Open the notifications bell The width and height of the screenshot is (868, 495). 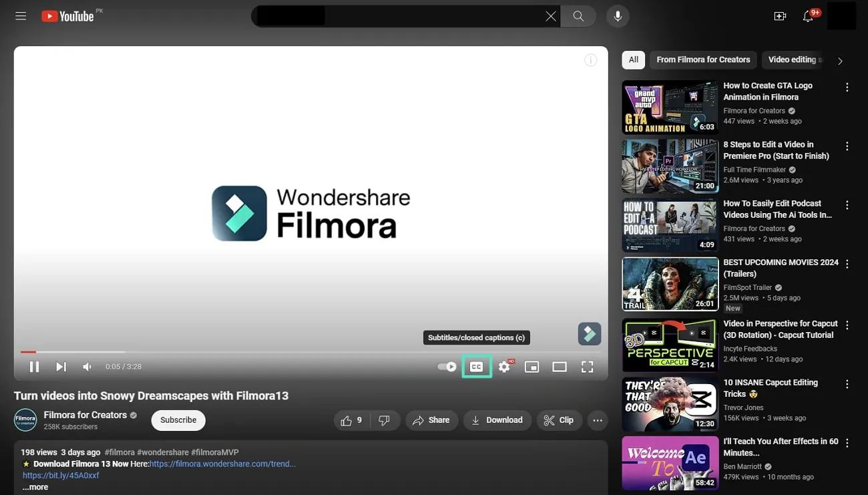[x=808, y=16]
